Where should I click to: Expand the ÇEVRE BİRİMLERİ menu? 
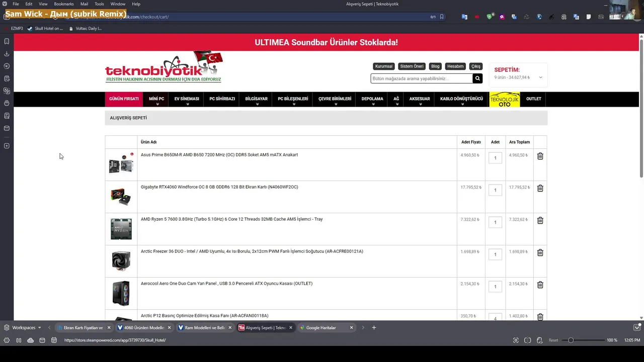[x=335, y=100]
